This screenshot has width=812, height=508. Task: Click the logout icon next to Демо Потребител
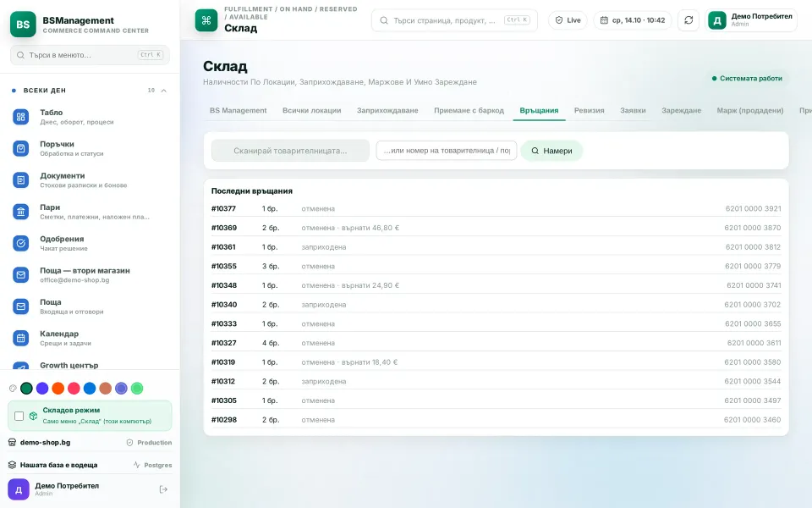(x=163, y=489)
